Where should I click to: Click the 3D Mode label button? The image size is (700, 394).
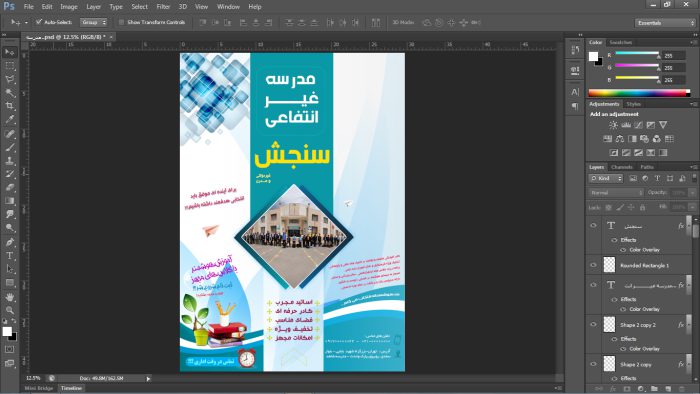403,22
